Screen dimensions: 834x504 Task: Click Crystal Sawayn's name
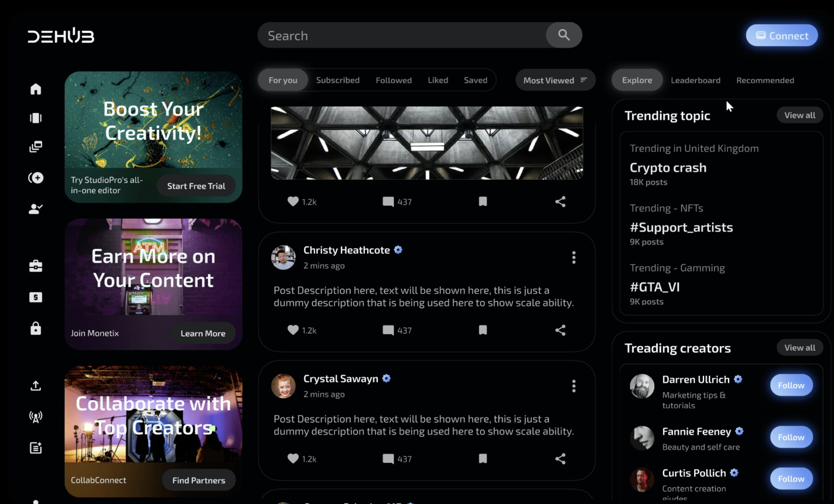click(341, 379)
